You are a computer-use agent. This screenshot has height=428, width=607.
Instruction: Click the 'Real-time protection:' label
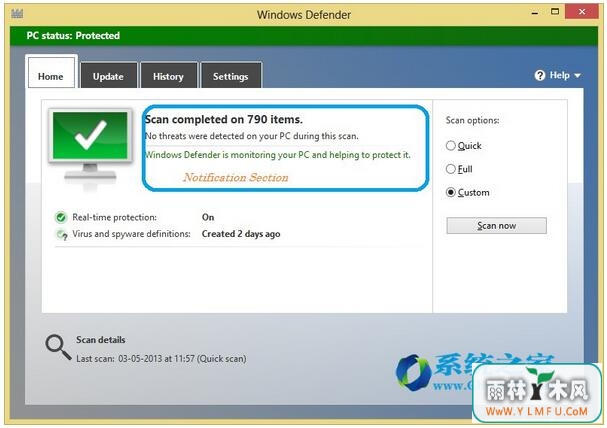[115, 217]
